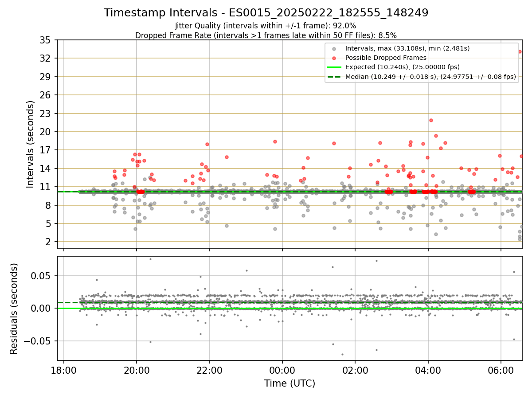Click the red dropped-frame point near 22 seconds
The image size is (532, 399).
(x=431, y=120)
